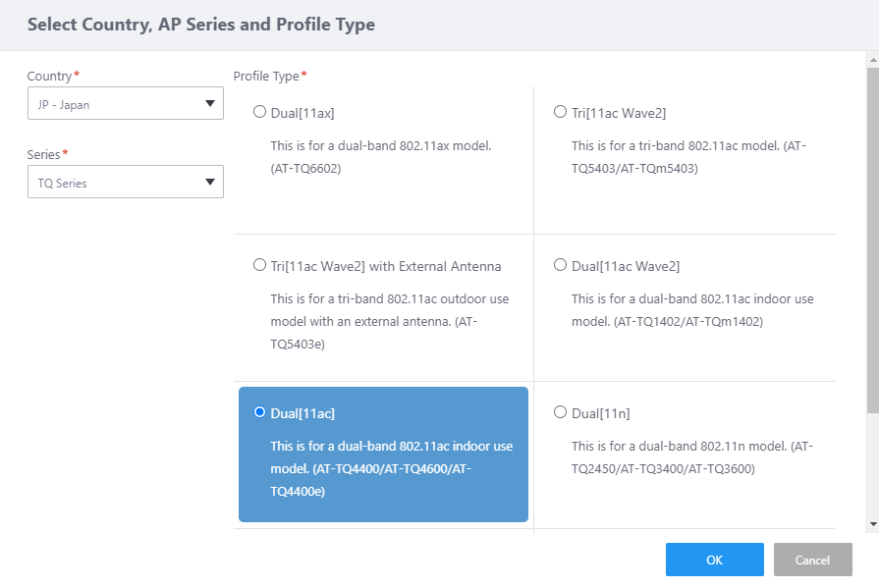Image resolution: width=879 pixels, height=588 pixels.
Task: Choose the Tri[11ac Wave2] profile type
Action: coord(560,112)
